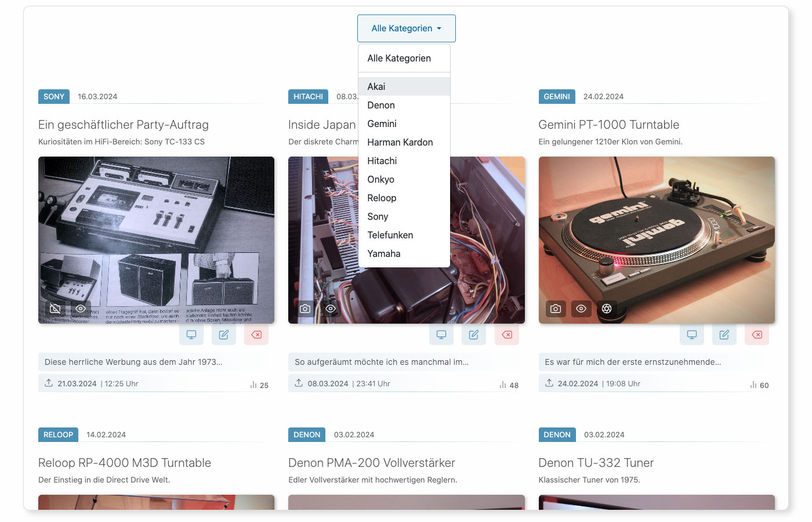Toggle the eye icon on the Gemini turntable image
Image resolution: width=812 pixels, height=522 pixels.
coord(581,309)
